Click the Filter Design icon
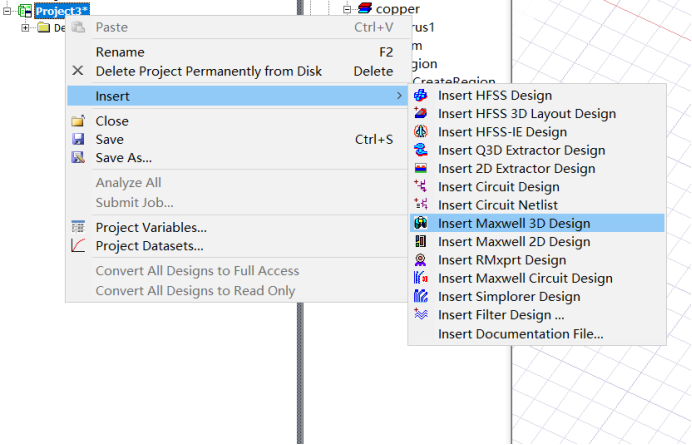Screen dimensions: 692x445 click(421, 314)
